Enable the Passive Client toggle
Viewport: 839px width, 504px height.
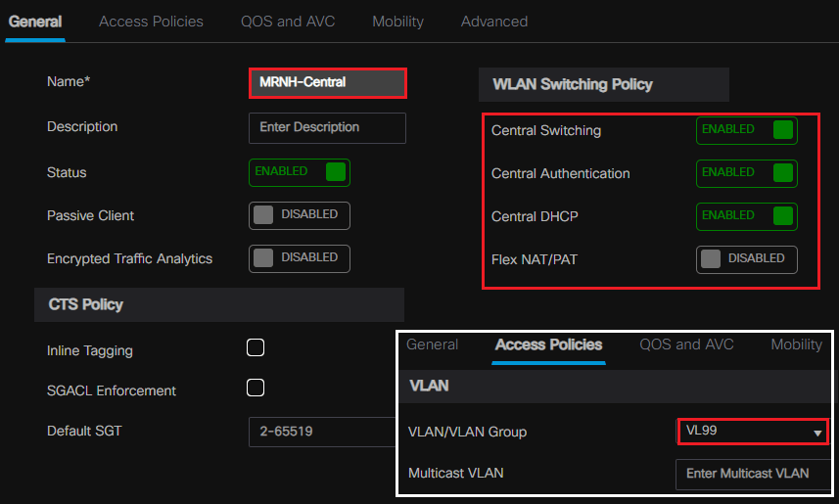coord(300,215)
